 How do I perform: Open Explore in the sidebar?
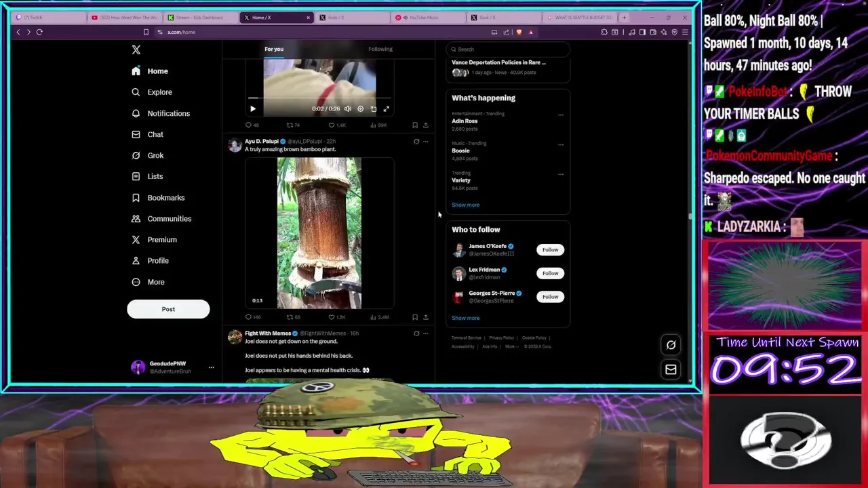[153, 92]
